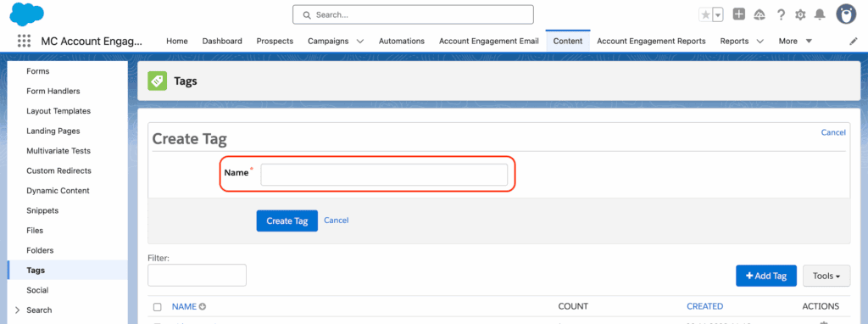This screenshot has width=868, height=324.
Task: Open the More navigation dropdown
Action: click(x=795, y=41)
